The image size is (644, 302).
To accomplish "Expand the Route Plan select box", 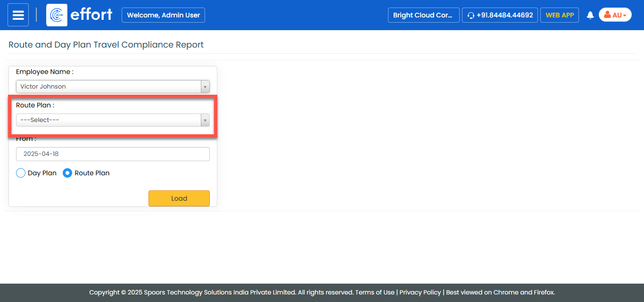I will click(x=108, y=120).
